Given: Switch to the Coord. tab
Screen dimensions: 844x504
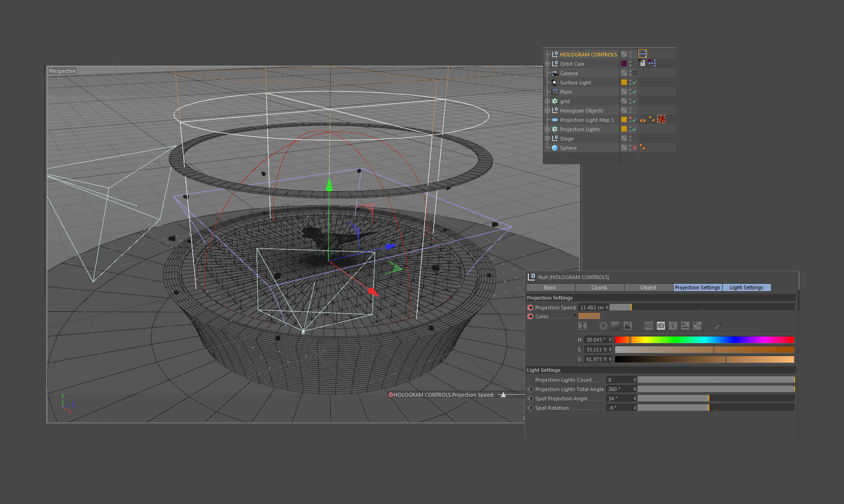Looking at the screenshot, I should (x=599, y=287).
